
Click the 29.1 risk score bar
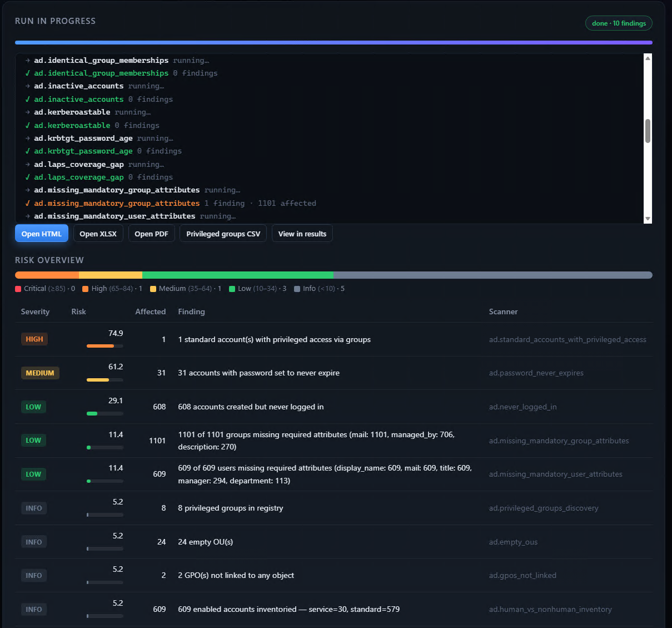104,414
